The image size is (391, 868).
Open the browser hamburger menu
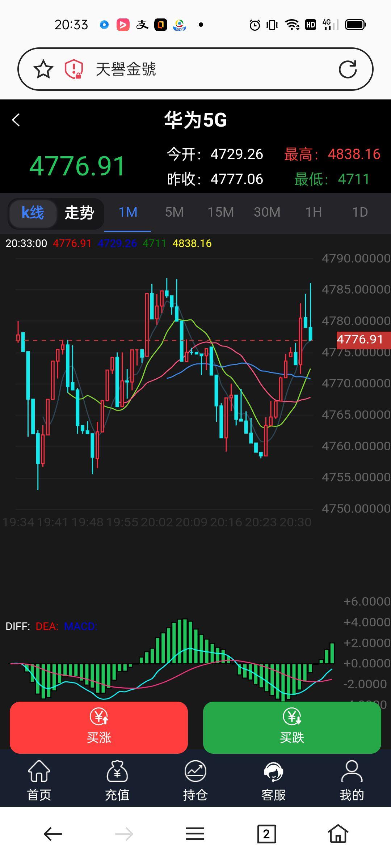click(x=195, y=834)
